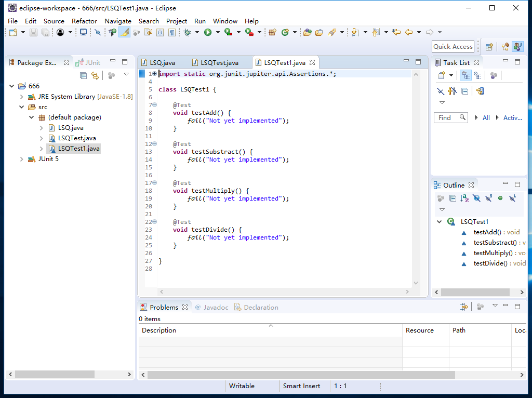
Task: Select LSQTest.java in Package Explorer
Action: [77, 138]
